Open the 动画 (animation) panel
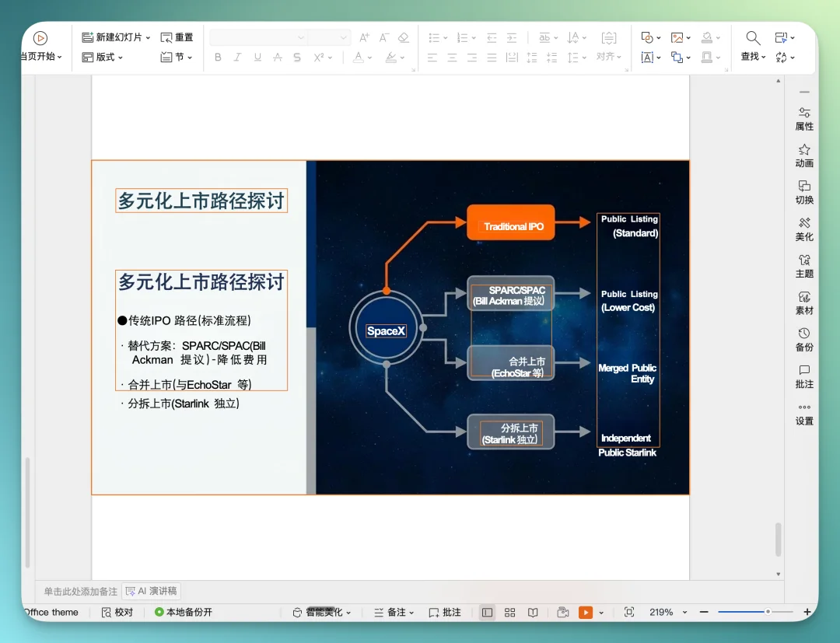The height and width of the screenshot is (643, 840). [804, 156]
